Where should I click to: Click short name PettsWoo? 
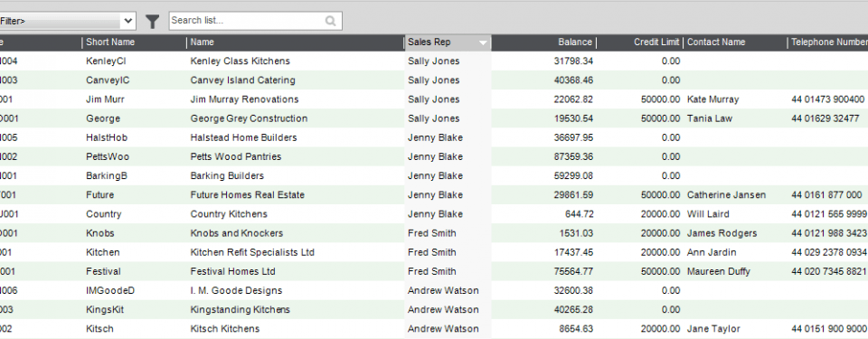click(108, 156)
